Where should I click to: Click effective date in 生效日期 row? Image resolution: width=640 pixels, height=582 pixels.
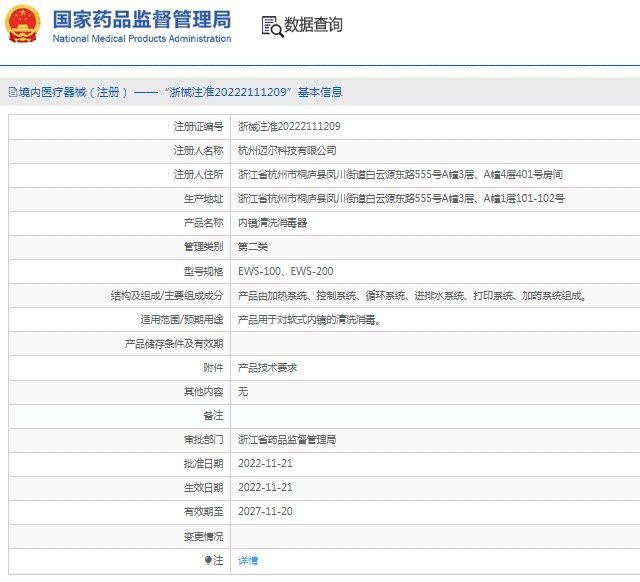click(265, 487)
